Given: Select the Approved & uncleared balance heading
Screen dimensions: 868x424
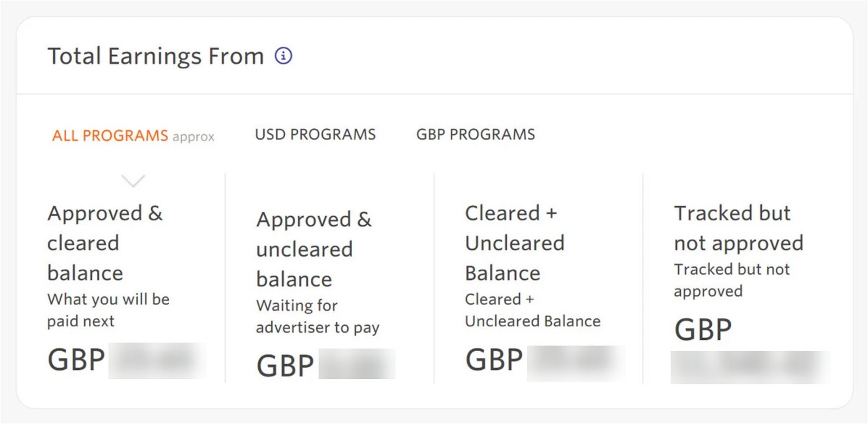Looking at the screenshot, I should 314,249.
